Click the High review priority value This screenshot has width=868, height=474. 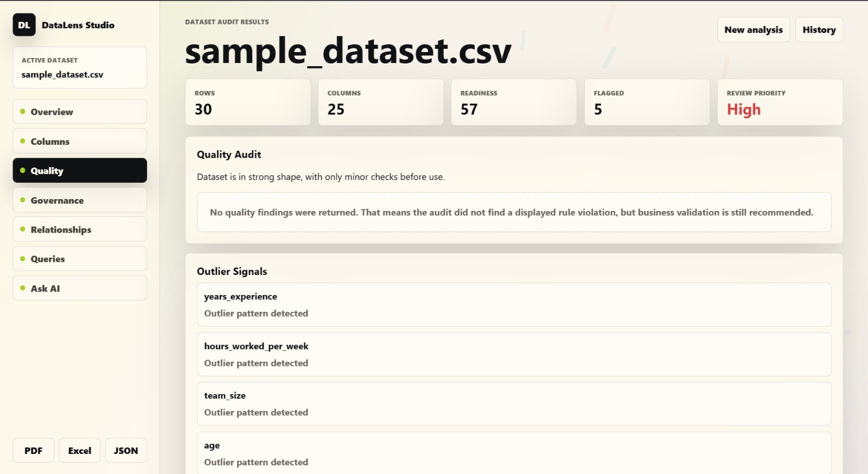(744, 110)
